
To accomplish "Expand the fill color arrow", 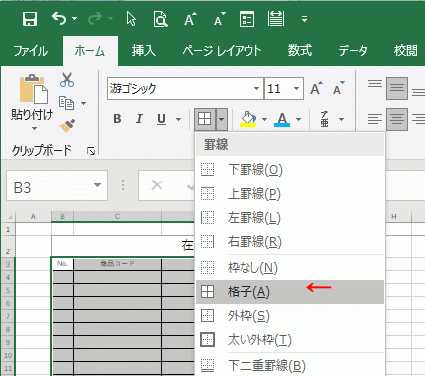I will pos(264,119).
